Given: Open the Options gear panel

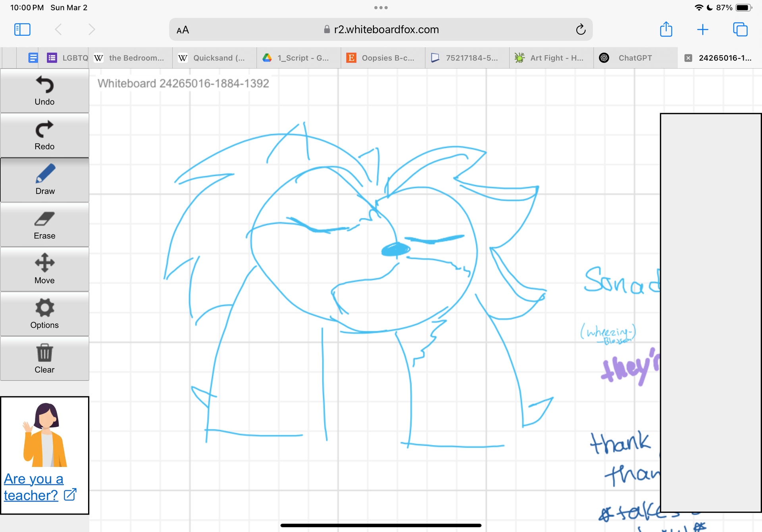Looking at the screenshot, I should [44, 314].
